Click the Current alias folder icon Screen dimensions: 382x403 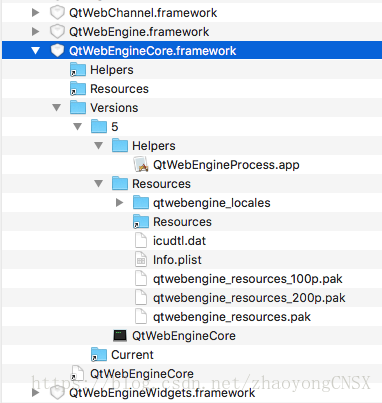99,355
